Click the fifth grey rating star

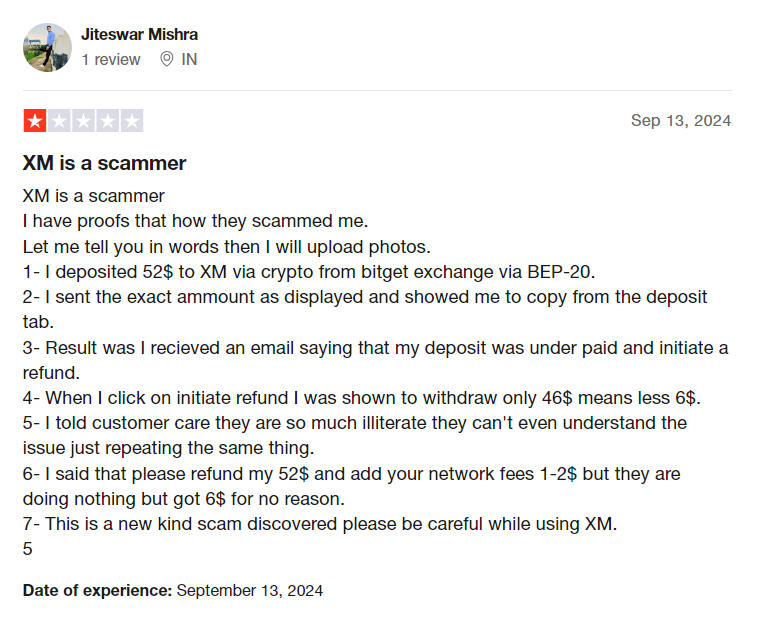pos(132,121)
